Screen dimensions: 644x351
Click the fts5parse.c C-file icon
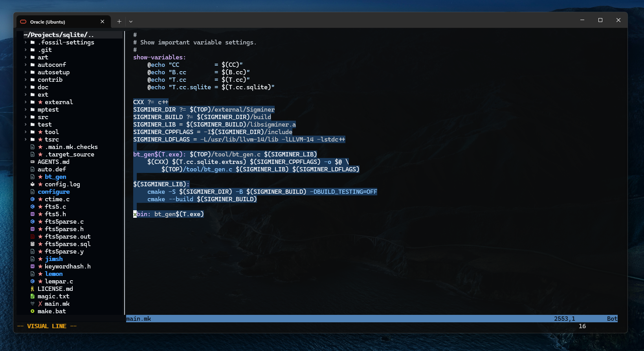click(x=33, y=222)
